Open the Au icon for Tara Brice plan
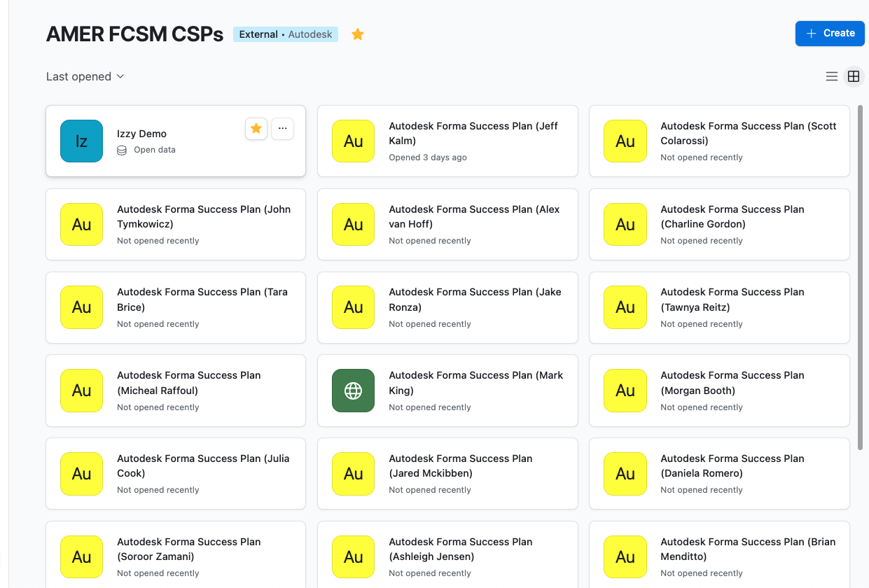The width and height of the screenshot is (869, 588). coord(81,307)
